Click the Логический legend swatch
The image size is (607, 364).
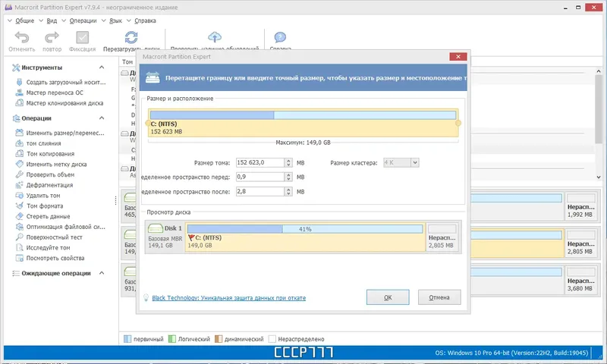[172, 339]
